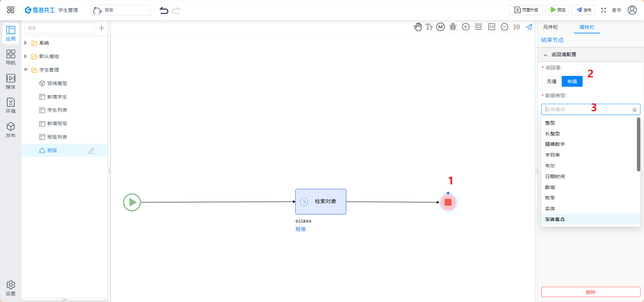Open 设置 settings in sidebar
The width and height of the screenshot is (644, 302).
pyautogui.click(x=11, y=288)
